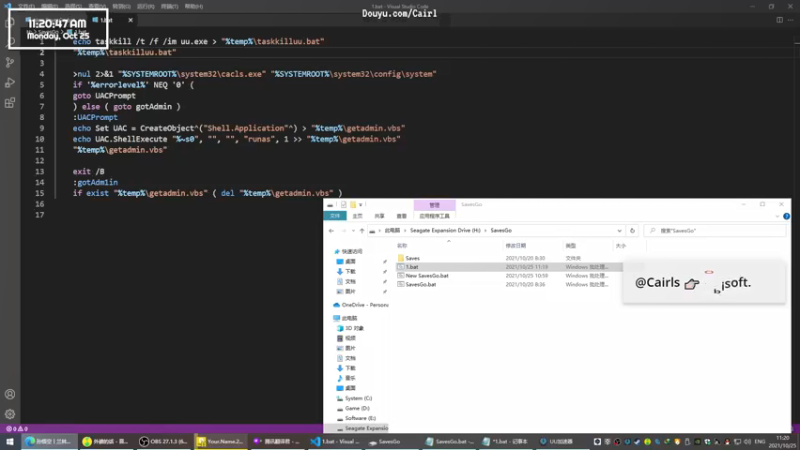Click Split Editor icon in VS Code
The height and width of the screenshot is (450, 800).
coord(780,20)
